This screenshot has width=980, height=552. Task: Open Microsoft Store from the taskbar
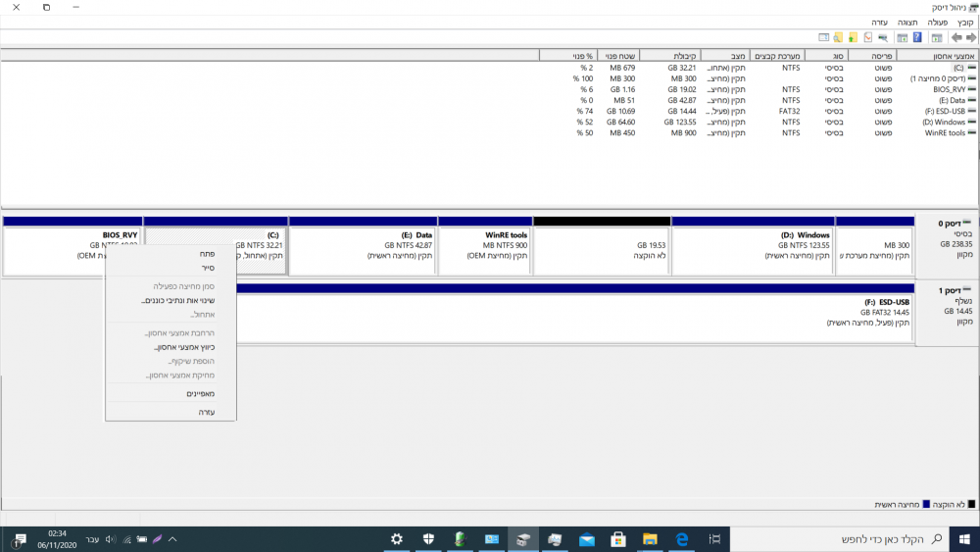click(618, 539)
